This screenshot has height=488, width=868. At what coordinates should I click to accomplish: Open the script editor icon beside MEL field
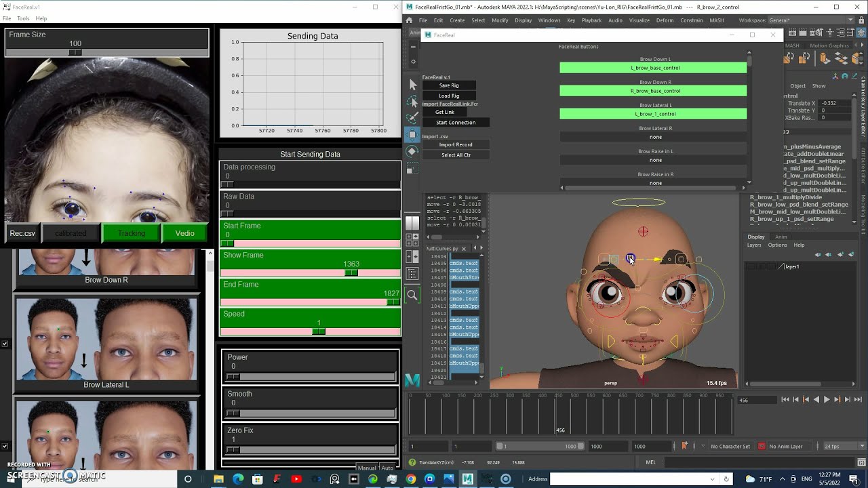click(x=861, y=462)
